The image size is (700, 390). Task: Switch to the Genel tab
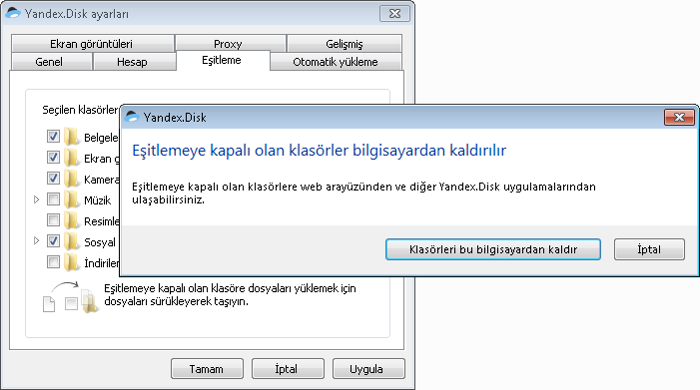tap(51, 62)
